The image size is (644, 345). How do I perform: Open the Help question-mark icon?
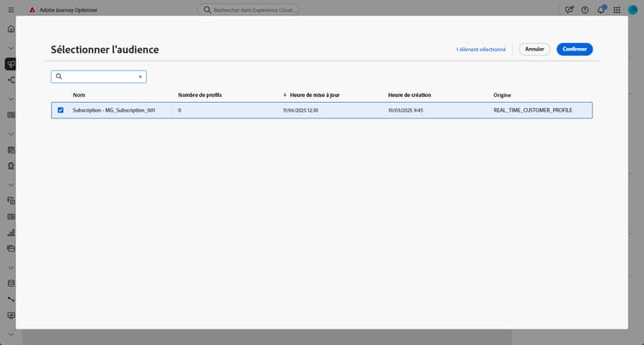pos(585,9)
